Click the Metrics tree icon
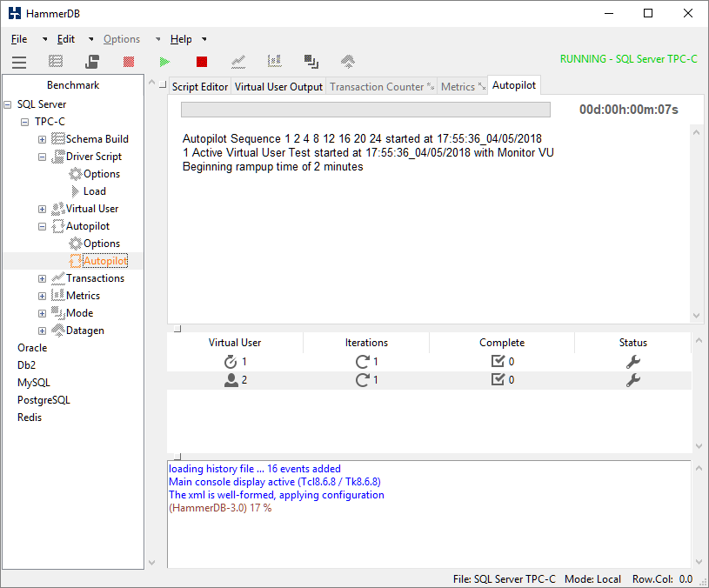The width and height of the screenshot is (709, 588). pos(58,296)
